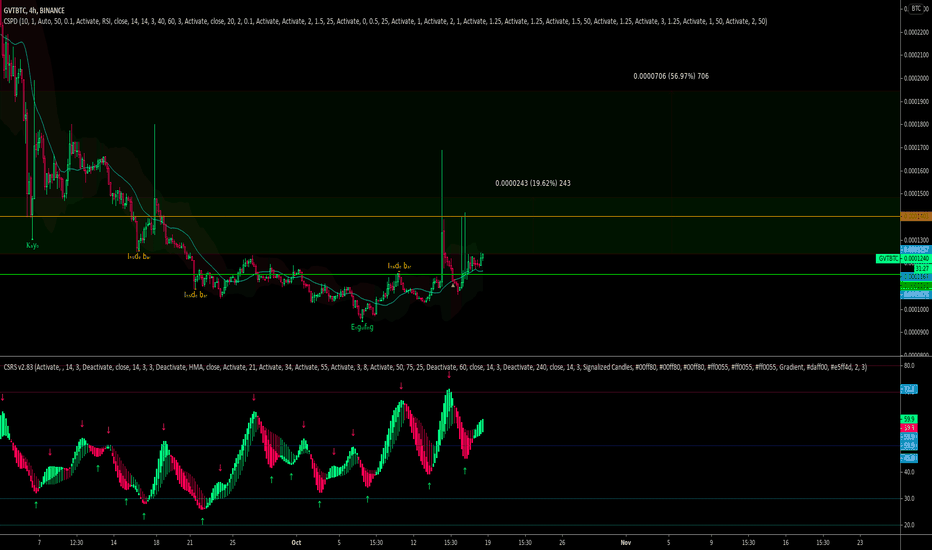Click the 0.0002000 price scale tick
932x550 pixels.
tap(916, 78)
